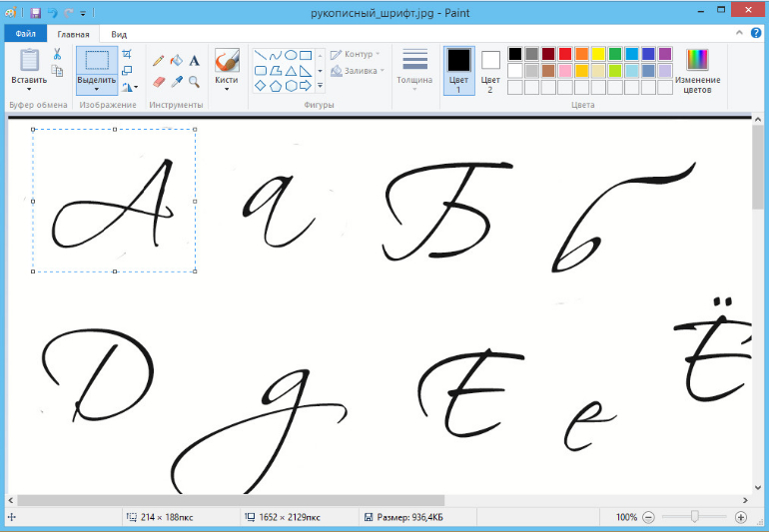Click the Crop icon
769x532 pixels.
(x=127, y=54)
